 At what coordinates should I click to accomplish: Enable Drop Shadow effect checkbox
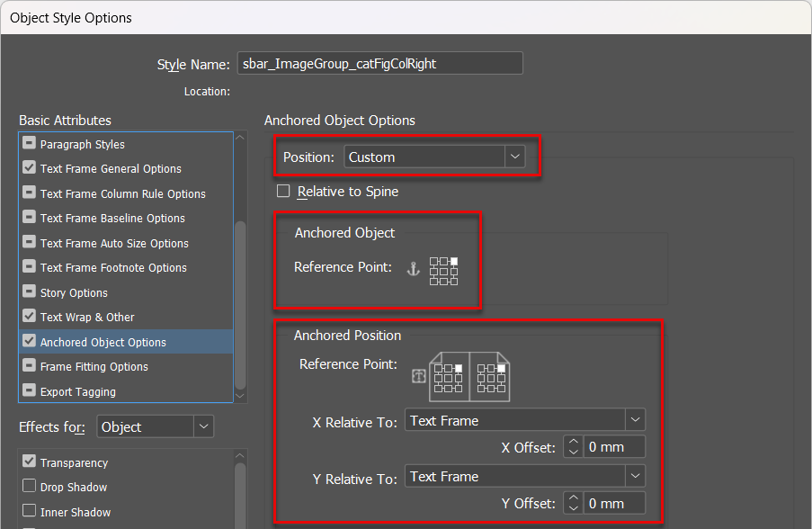30,486
